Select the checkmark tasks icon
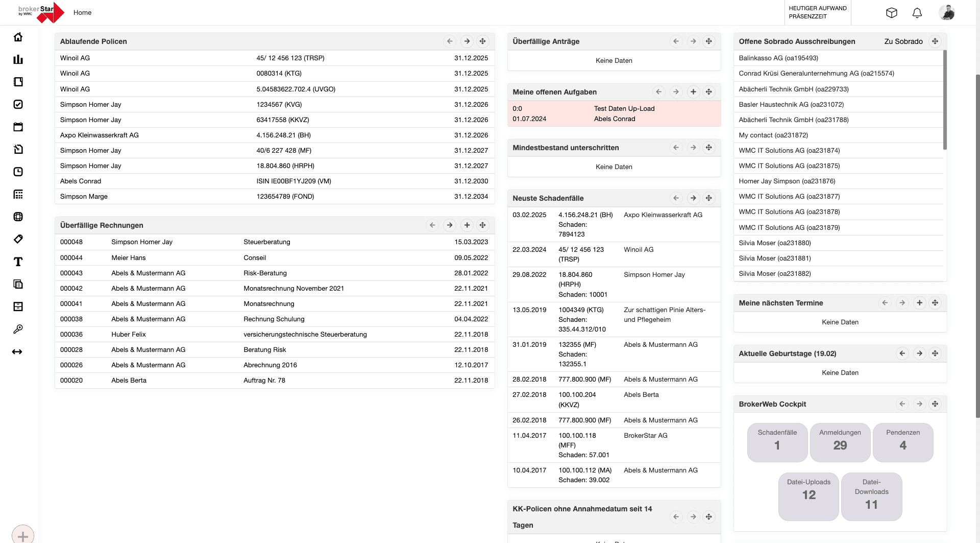The image size is (980, 543). (x=18, y=104)
